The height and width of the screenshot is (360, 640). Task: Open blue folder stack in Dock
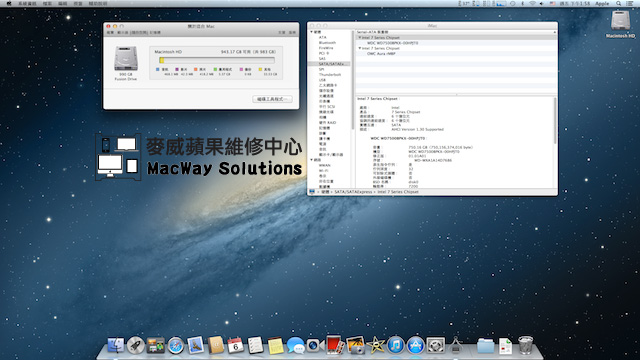click(485, 345)
